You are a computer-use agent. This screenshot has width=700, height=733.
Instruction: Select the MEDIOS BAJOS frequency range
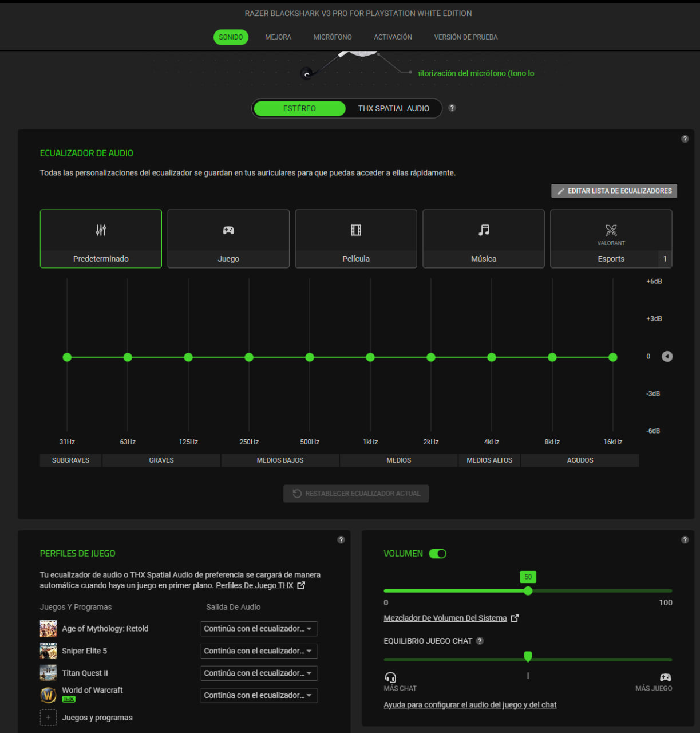280,460
